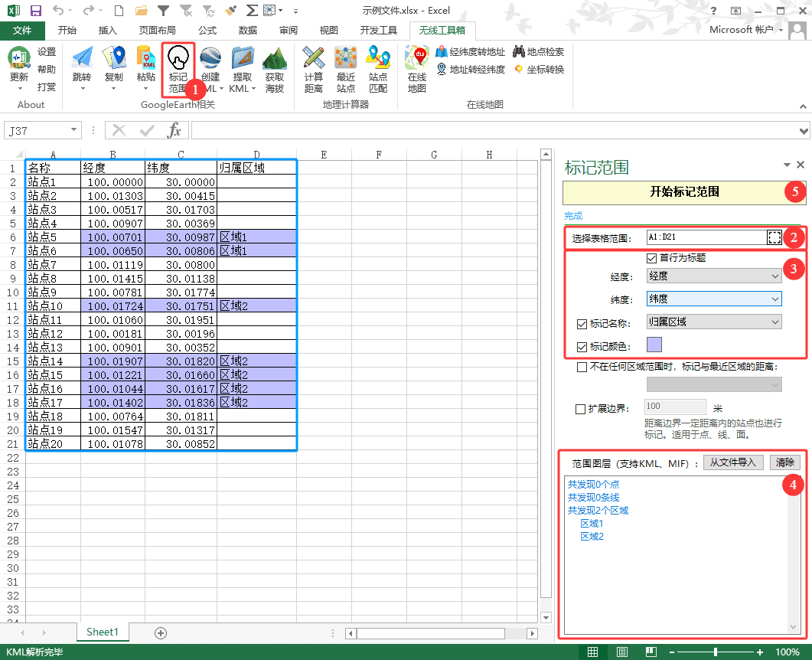Open the 计算距离 distance calculator

313,70
